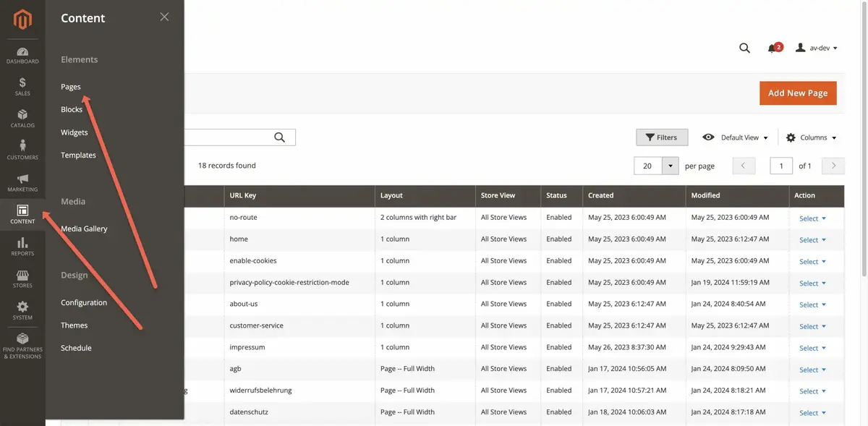Expand the Columns dropdown

[x=812, y=137]
